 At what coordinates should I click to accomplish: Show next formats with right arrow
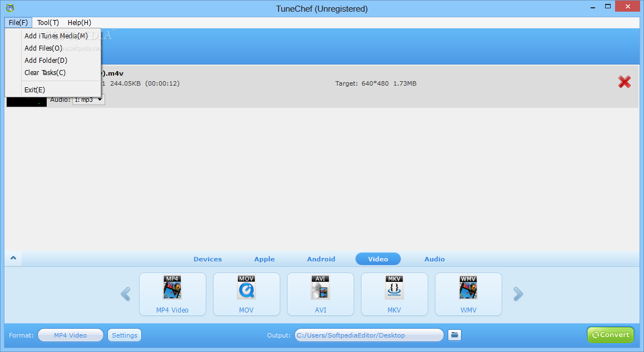click(x=518, y=294)
